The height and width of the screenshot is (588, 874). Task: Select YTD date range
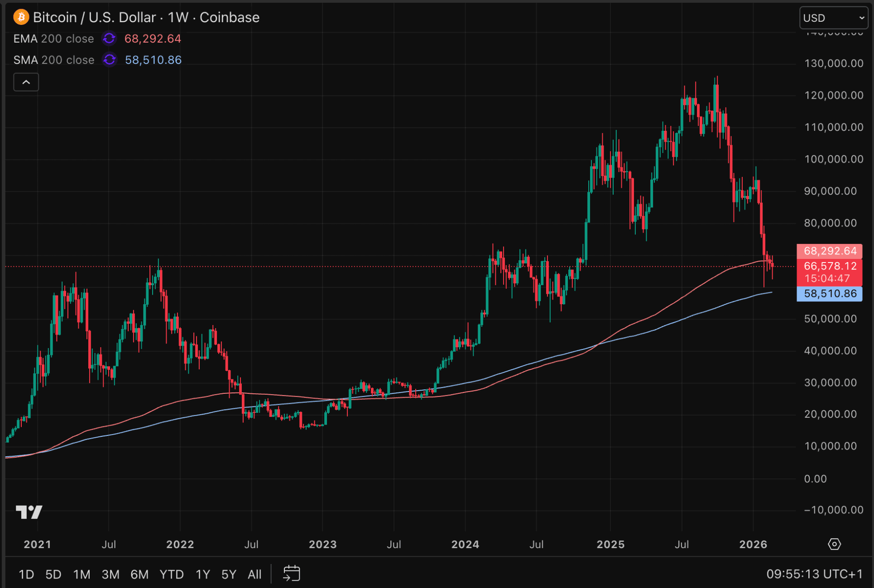(x=172, y=574)
